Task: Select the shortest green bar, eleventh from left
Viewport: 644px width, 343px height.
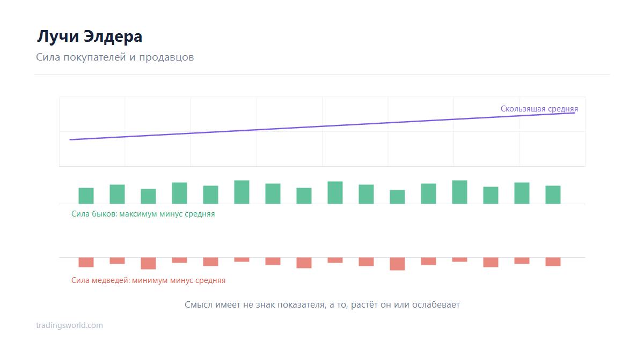Action: coord(397,197)
